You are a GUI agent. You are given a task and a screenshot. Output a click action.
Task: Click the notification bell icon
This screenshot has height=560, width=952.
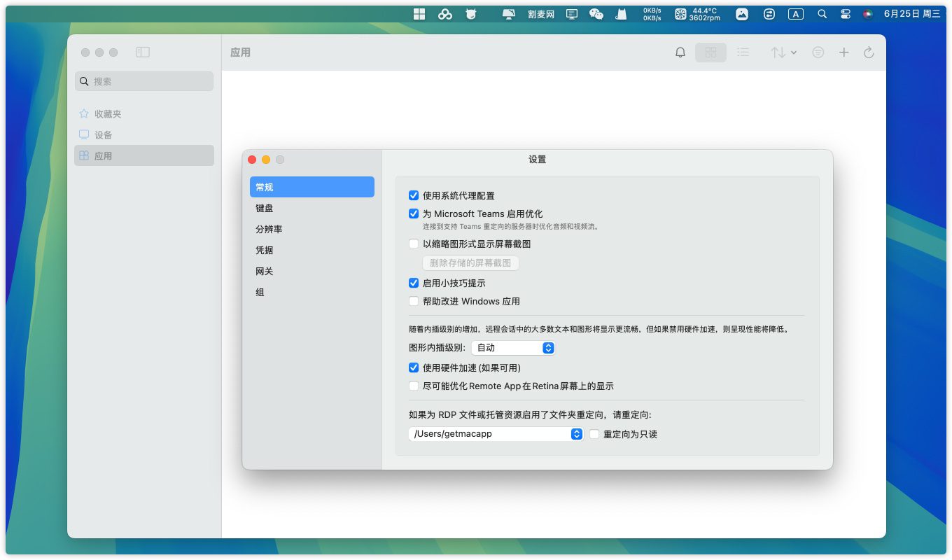680,52
